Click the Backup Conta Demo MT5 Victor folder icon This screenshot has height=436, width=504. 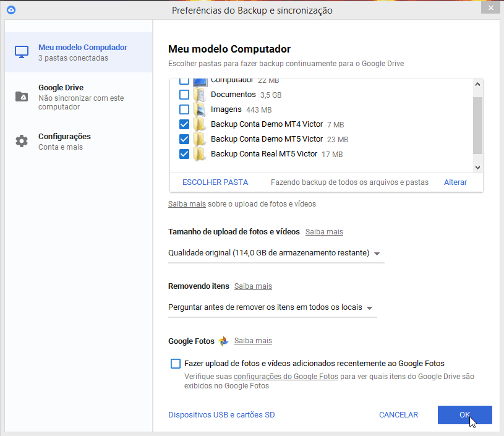point(200,139)
